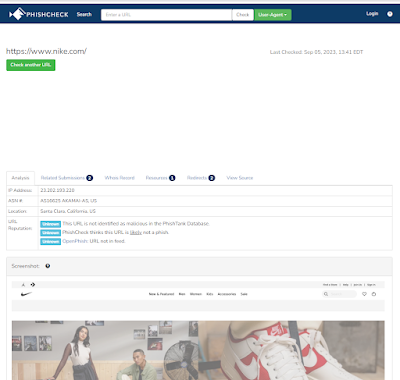Click the Related Submissions count badge
The height and width of the screenshot is (380, 400).
pos(89,178)
